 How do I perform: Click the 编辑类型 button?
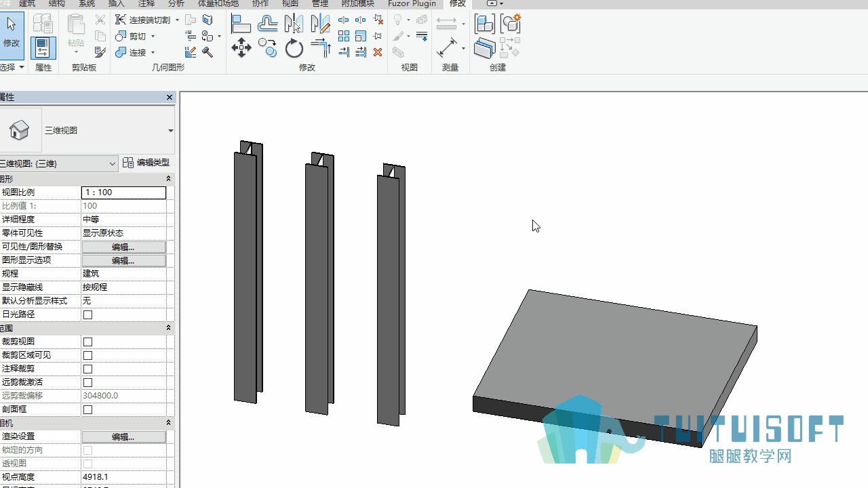(x=146, y=163)
